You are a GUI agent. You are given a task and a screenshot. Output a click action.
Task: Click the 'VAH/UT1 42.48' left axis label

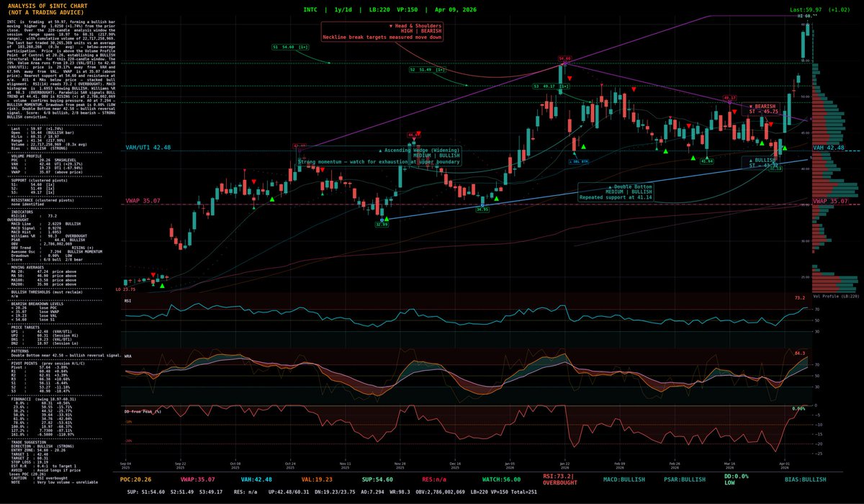(x=148, y=147)
